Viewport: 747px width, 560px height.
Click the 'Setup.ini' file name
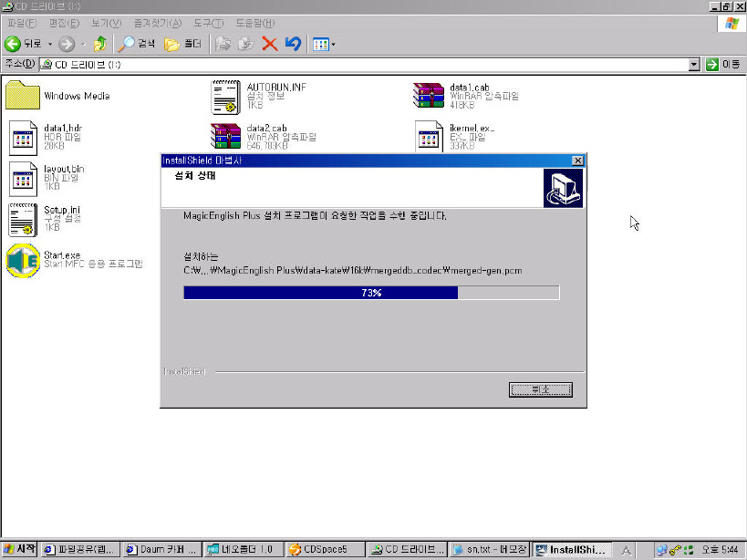click(x=62, y=210)
